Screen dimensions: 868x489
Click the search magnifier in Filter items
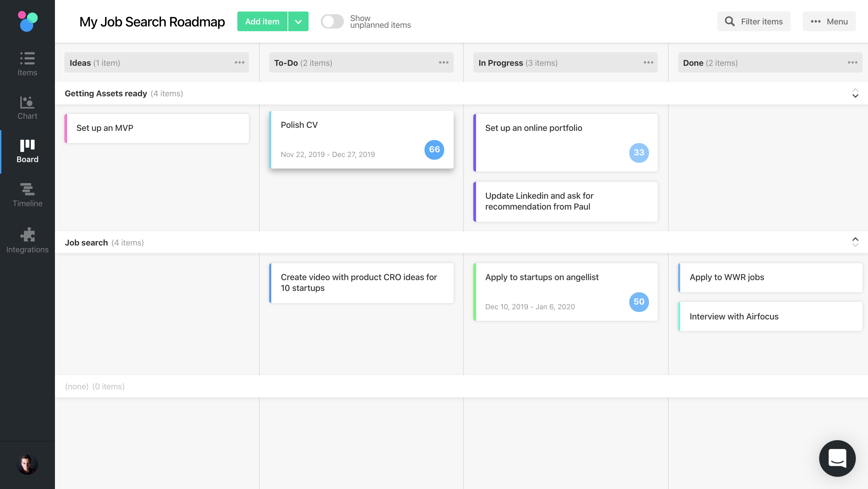[x=730, y=21]
